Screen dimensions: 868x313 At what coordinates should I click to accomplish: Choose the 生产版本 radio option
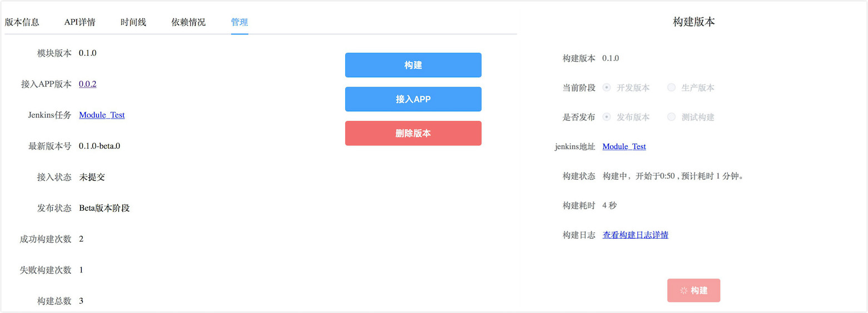pos(672,88)
